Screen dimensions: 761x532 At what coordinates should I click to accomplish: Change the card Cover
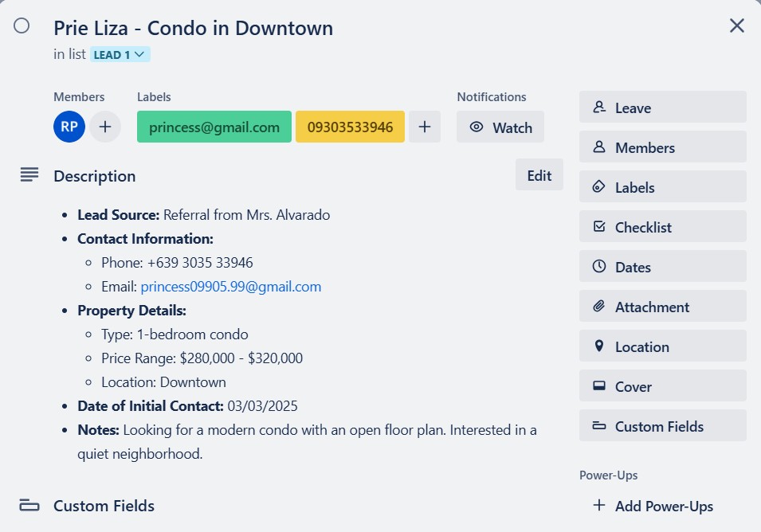[662, 386]
